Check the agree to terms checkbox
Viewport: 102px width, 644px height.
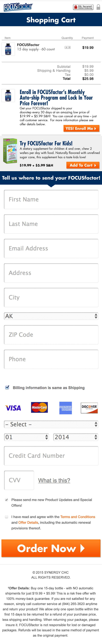(x=7, y=517)
